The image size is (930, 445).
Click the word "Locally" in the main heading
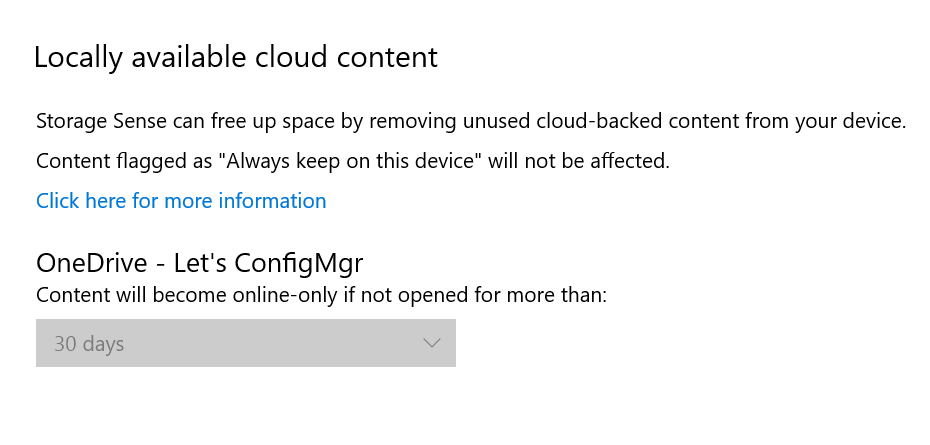(79, 57)
